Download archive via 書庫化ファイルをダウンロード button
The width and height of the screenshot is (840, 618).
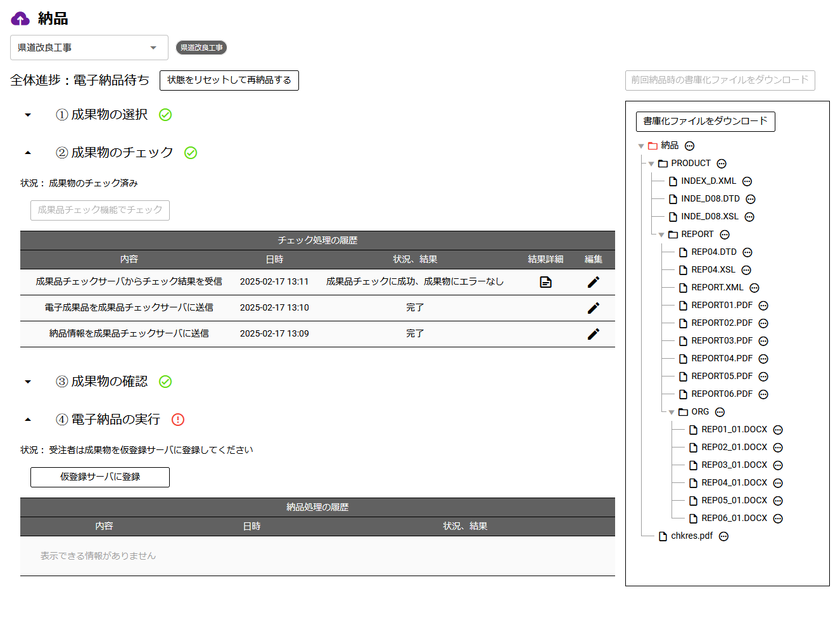(x=705, y=121)
